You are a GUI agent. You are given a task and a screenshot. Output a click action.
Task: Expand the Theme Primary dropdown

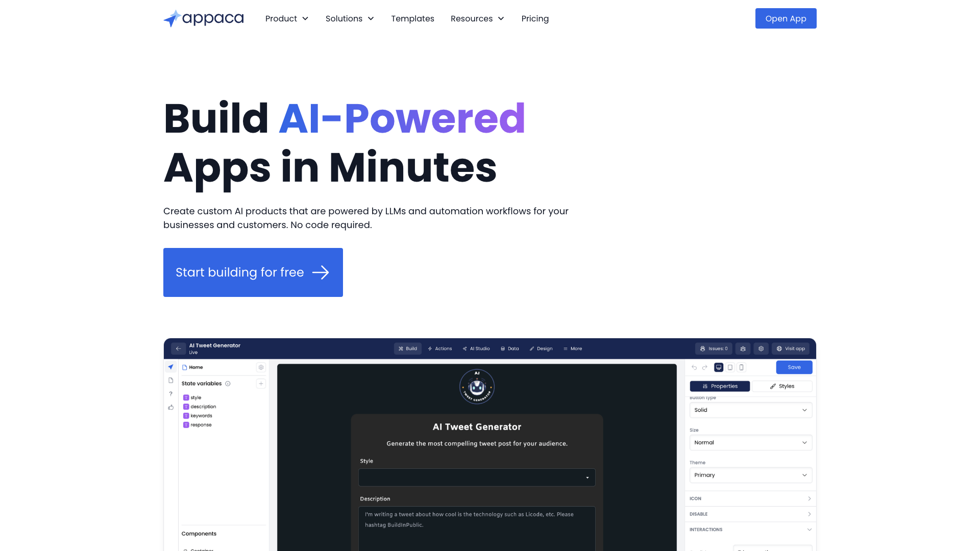click(x=750, y=475)
